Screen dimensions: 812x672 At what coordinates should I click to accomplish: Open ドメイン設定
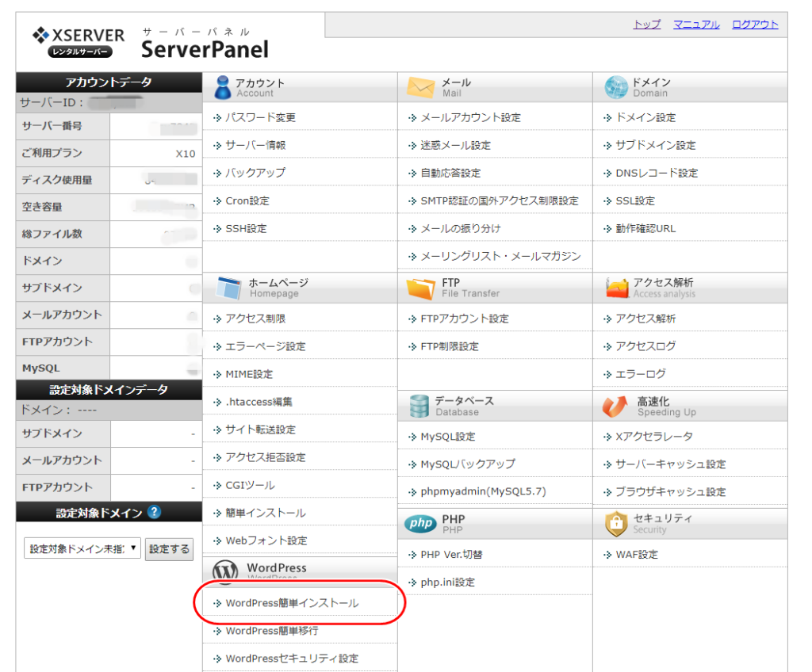coord(645,117)
